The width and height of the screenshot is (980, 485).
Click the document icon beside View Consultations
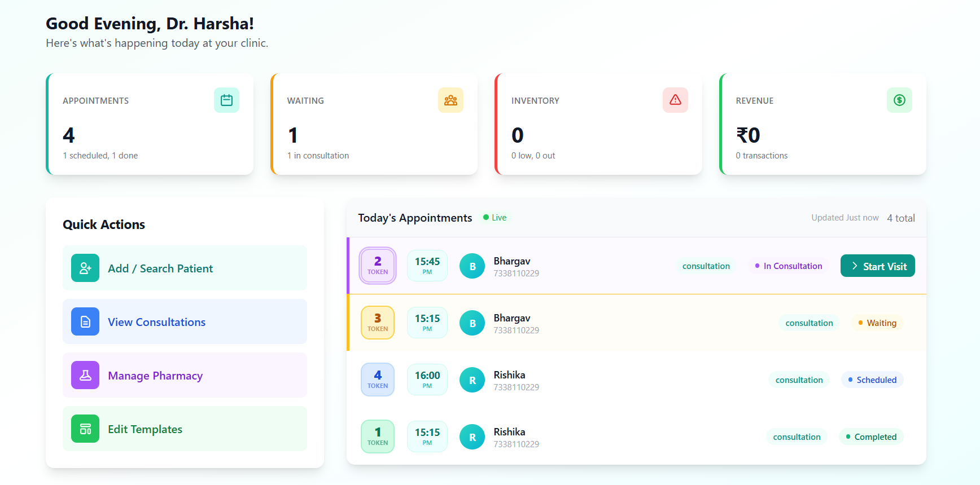coord(85,322)
